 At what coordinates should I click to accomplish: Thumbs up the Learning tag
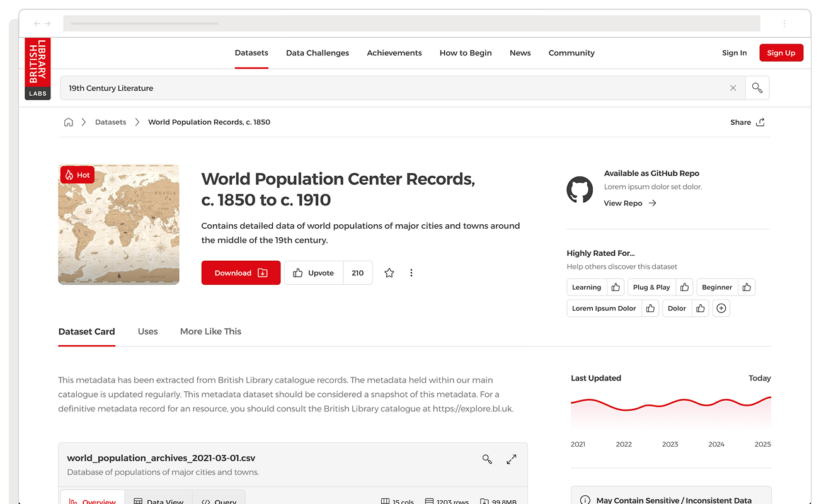pos(616,287)
